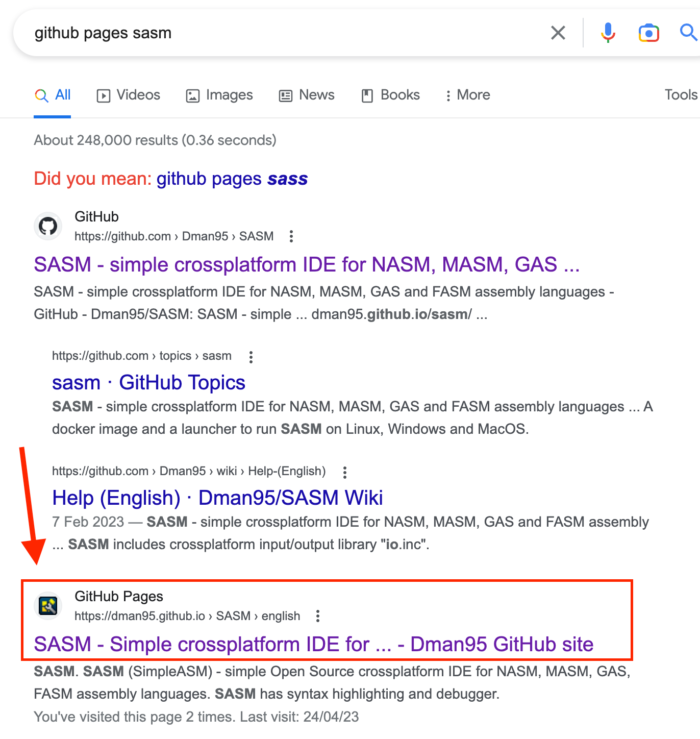Open Google Lens camera search
This screenshot has width=700, height=739.
(648, 33)
